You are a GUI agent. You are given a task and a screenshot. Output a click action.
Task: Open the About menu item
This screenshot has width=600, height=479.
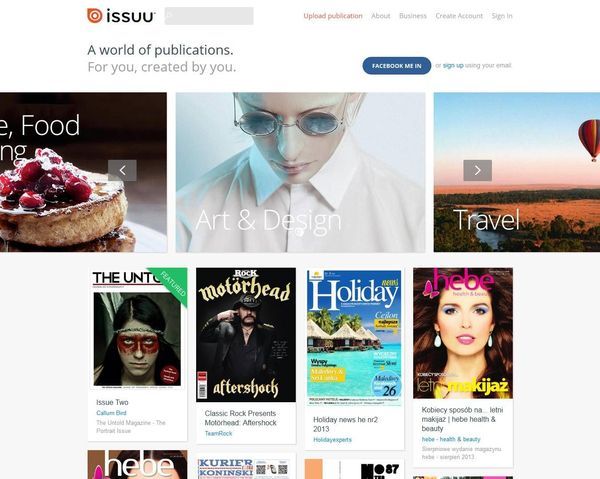click(381, 16)
